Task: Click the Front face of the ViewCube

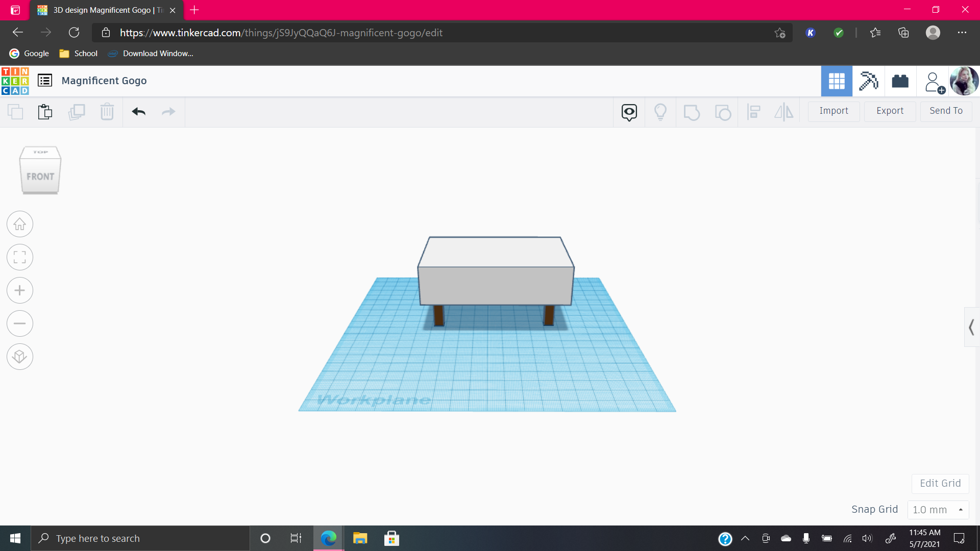Action: pyautogui.click(x=40, y=176)
